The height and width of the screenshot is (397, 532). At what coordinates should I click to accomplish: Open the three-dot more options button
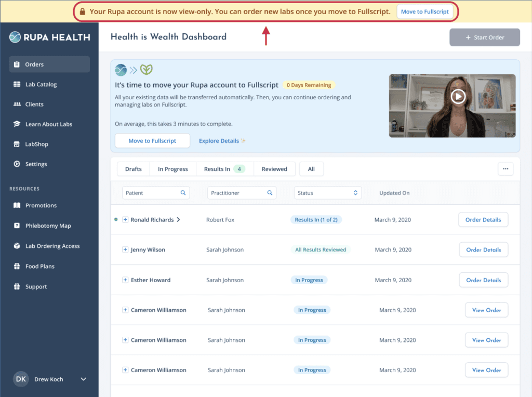(x=506, y=169)
